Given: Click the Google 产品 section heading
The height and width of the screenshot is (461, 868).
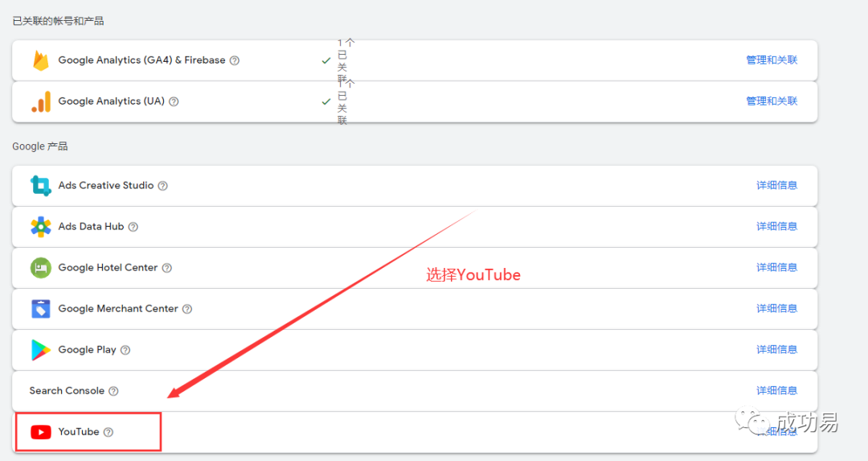Looking at the screenshot, I should click(40, 146).
